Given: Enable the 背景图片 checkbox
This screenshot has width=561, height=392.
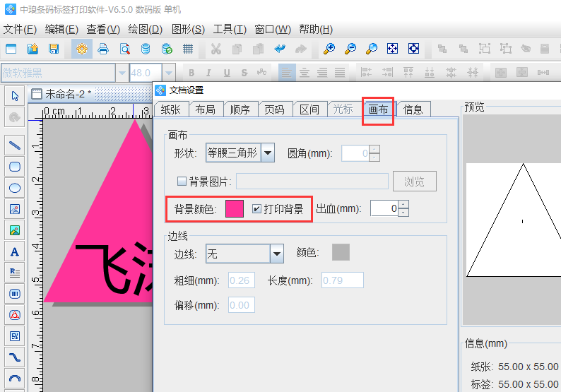Looking at the screenshot, I should coord(182,182).
